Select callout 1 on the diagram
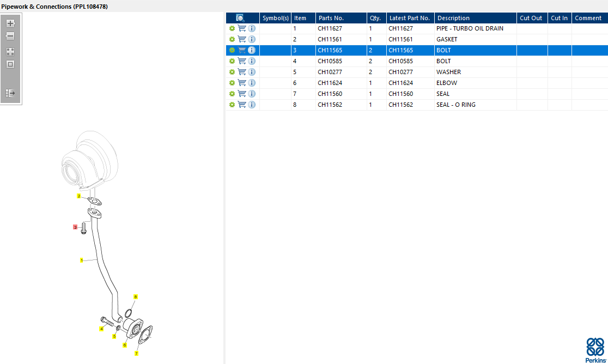 (x=81, y=260)
